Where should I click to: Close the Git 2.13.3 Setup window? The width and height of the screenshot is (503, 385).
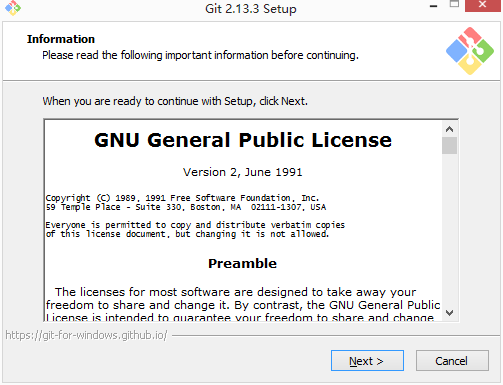(483, 5)
